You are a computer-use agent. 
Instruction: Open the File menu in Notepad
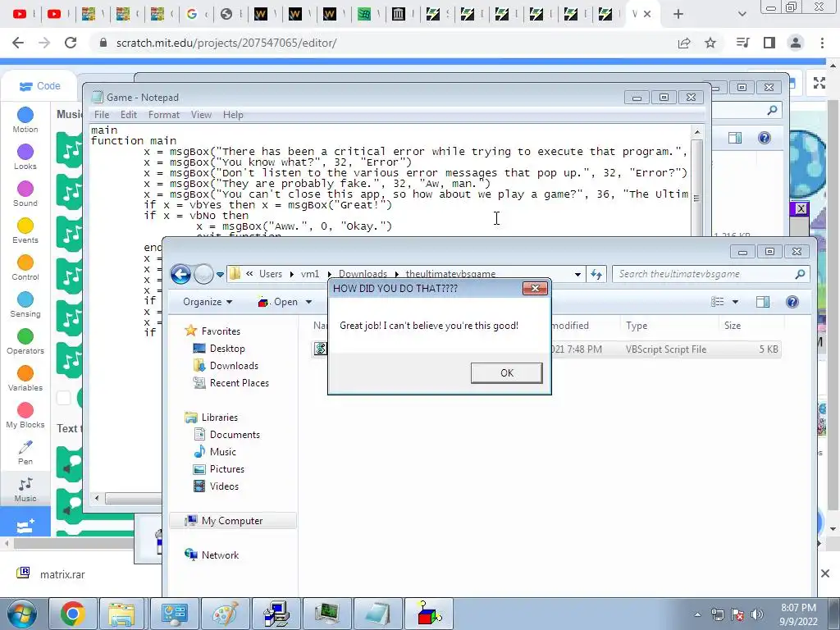pos(101,115)
